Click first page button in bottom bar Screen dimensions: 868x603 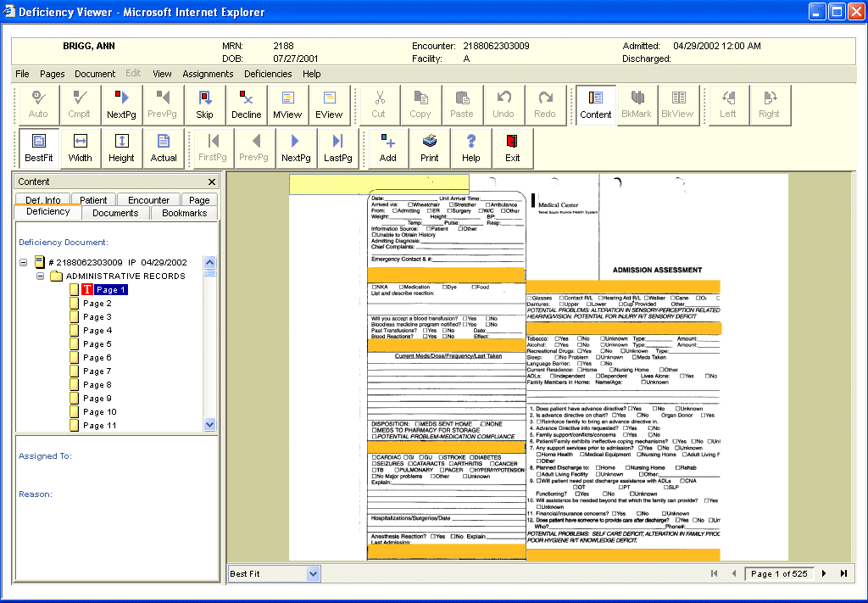coord(714,573)
